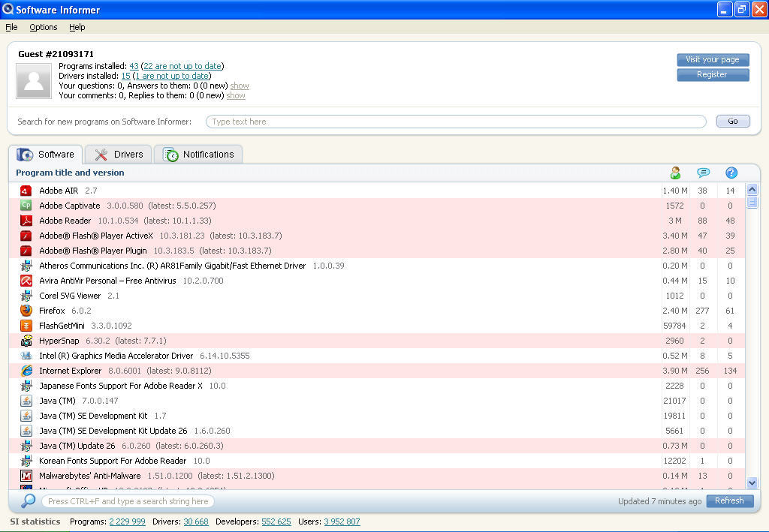This screenshot has height=532, width=769.
Task: Click the FlashGetMini program icon
Action: click(x=26, y=326)
